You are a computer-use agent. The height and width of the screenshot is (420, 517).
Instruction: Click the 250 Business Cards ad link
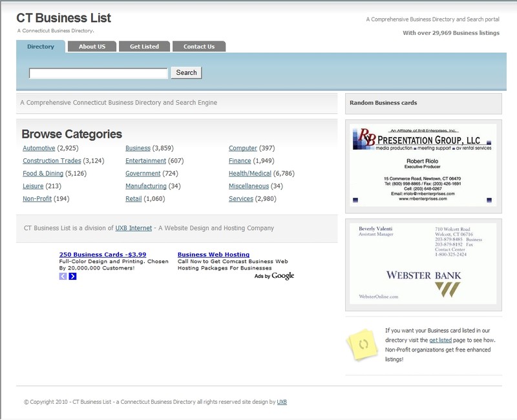[102, 255]
